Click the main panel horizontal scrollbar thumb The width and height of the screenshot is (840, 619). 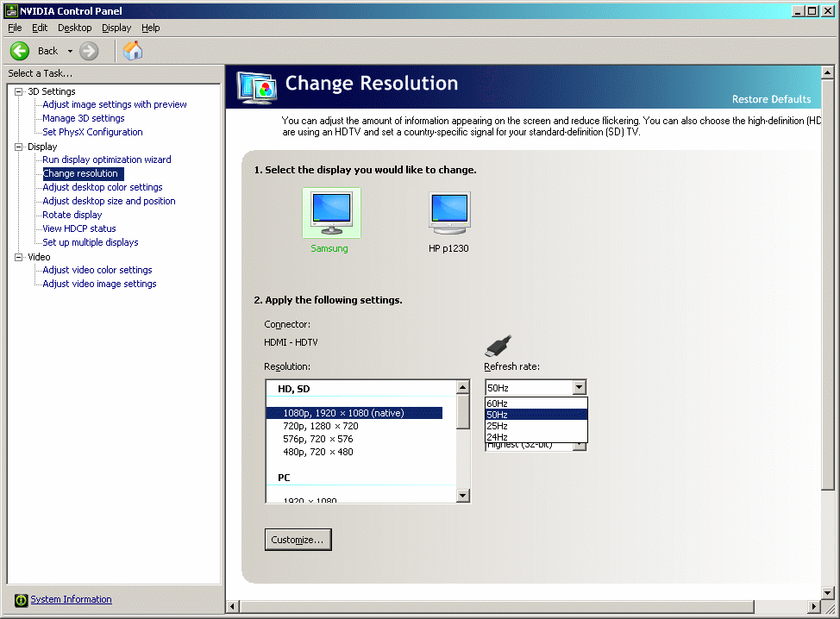tap(497, 607)
